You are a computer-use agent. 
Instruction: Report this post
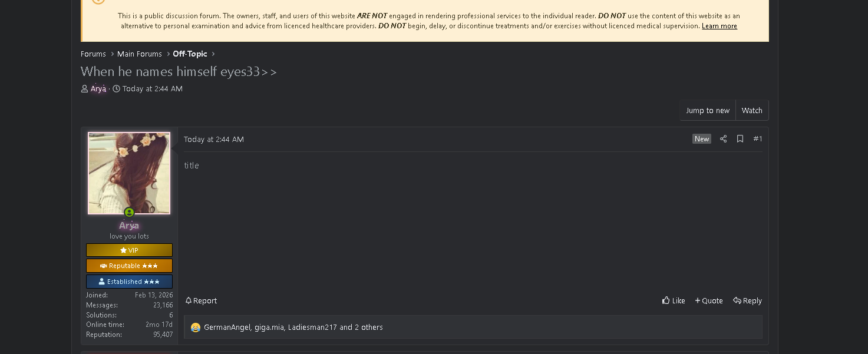(201, 301)
